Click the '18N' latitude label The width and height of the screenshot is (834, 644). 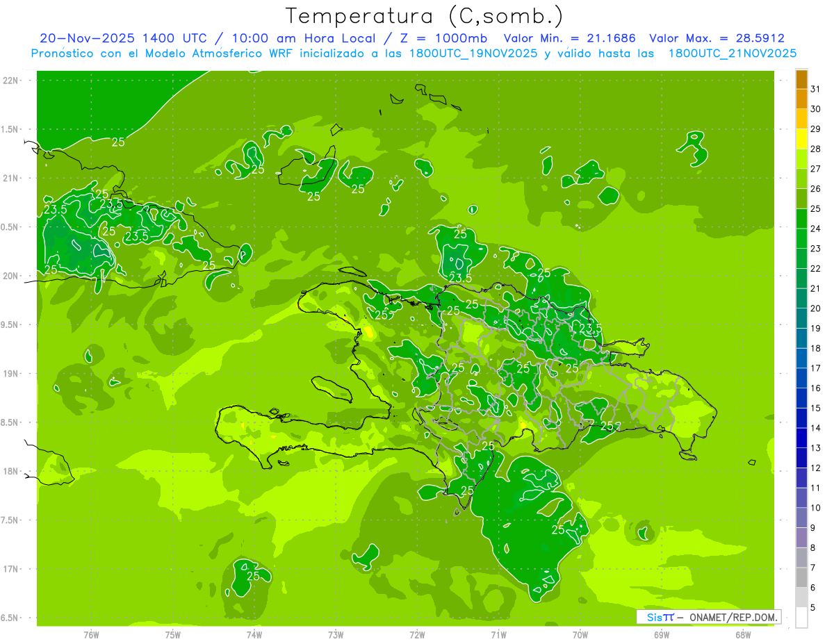[12, 471]
